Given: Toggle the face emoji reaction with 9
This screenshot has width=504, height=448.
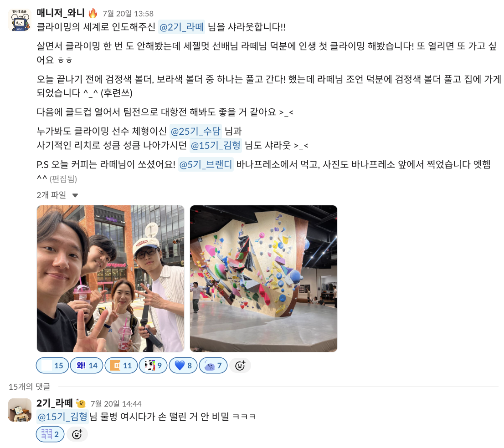Looking at the screenshot, I should coord(153,366).
